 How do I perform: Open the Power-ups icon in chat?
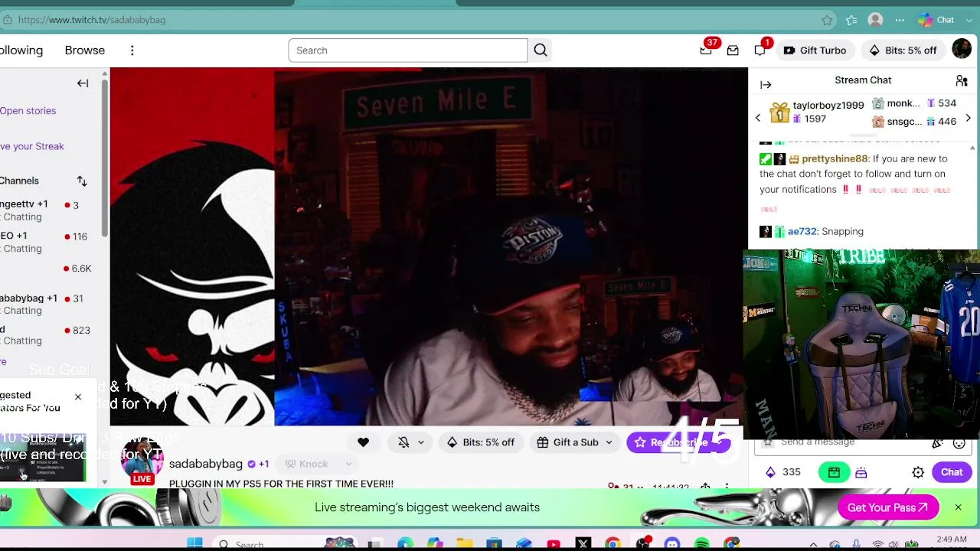(x=861, y=473)
